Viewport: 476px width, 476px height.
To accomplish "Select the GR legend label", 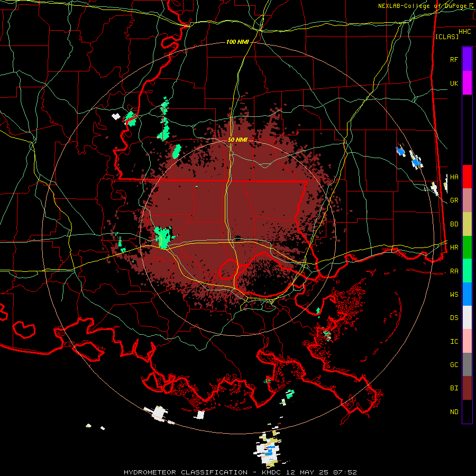I will pos(454,200).
